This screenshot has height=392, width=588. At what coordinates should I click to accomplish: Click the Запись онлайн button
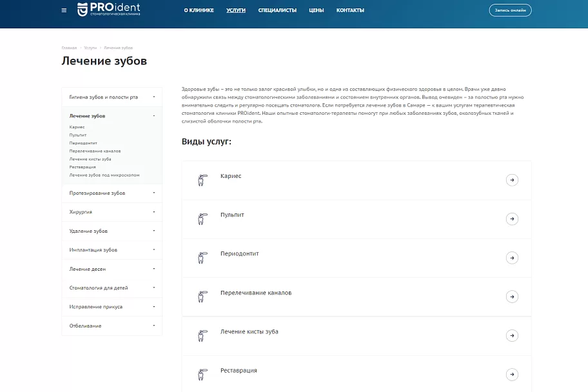pyautogui.click(x=510, y=10)
